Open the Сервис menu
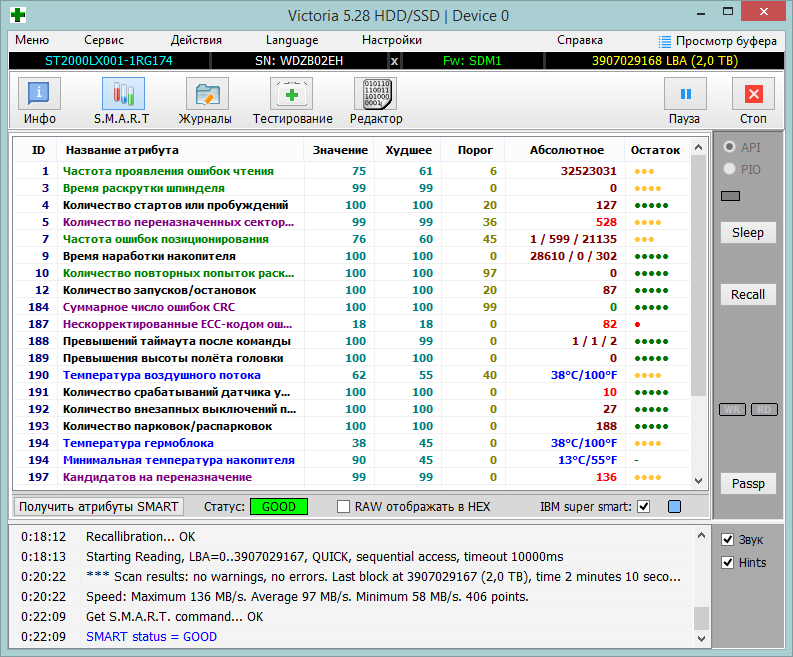 pyautogui.click(x=104, y=40)
